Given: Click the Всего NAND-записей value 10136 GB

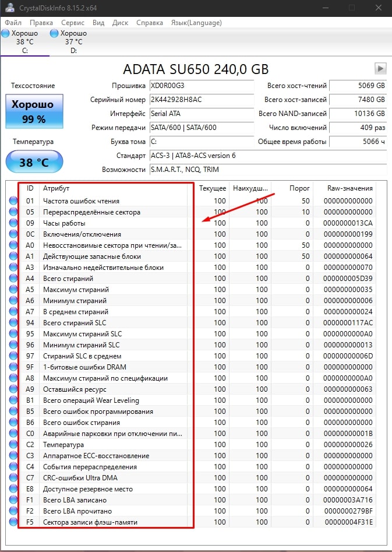Looking at the screenshot, I should [x=358, y=114].
